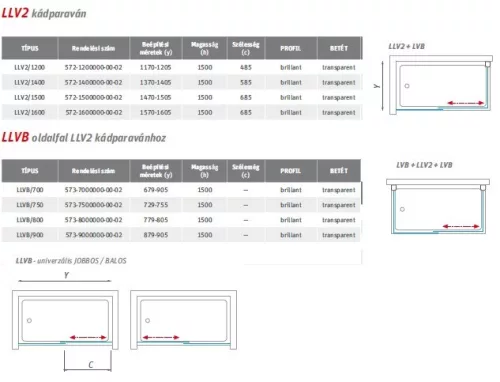This screenshot has height=382, width=500.
Task: Click "BETÉT" header of the LLV2 table
Action: 339,48
